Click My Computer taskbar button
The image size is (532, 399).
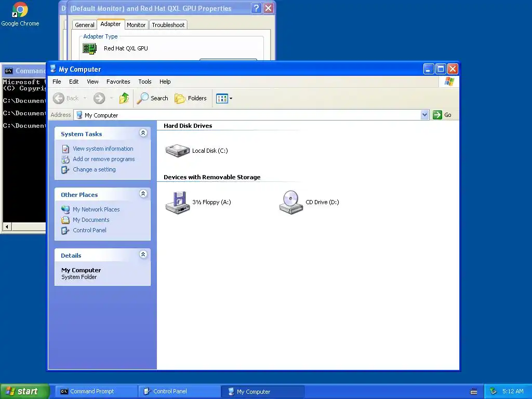click(263, 391)
